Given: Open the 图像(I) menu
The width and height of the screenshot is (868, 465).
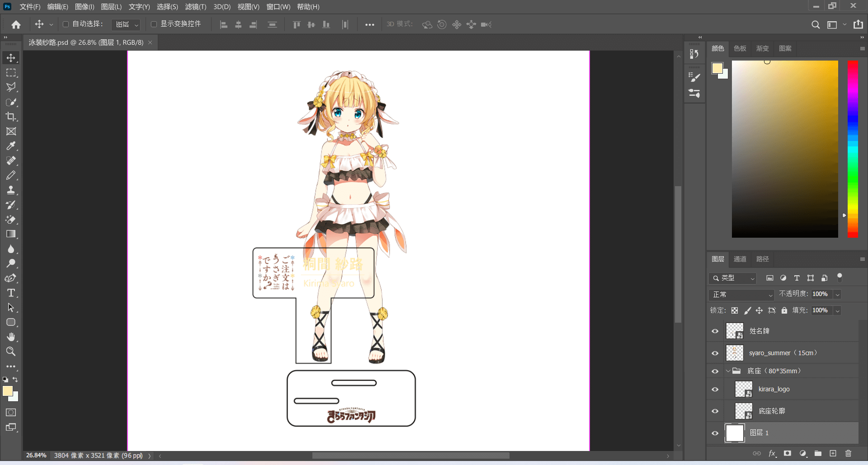Looking at the screenshot, I should (85, 7).
